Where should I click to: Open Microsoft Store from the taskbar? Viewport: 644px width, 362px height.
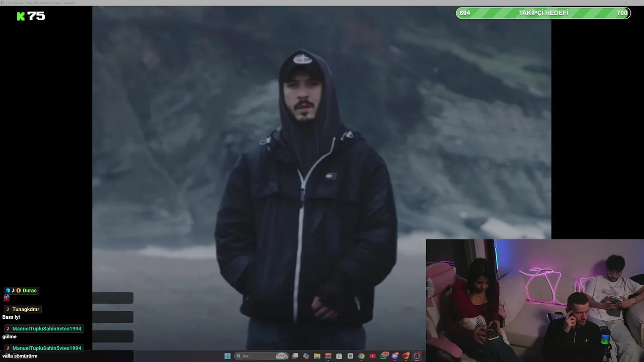(339, 356)
